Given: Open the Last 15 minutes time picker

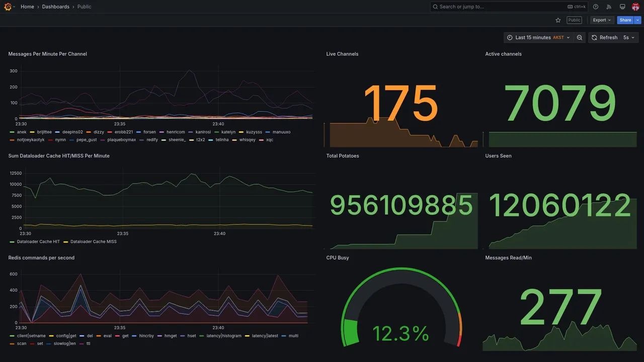Looking at the screenshot, I should 538,38.
